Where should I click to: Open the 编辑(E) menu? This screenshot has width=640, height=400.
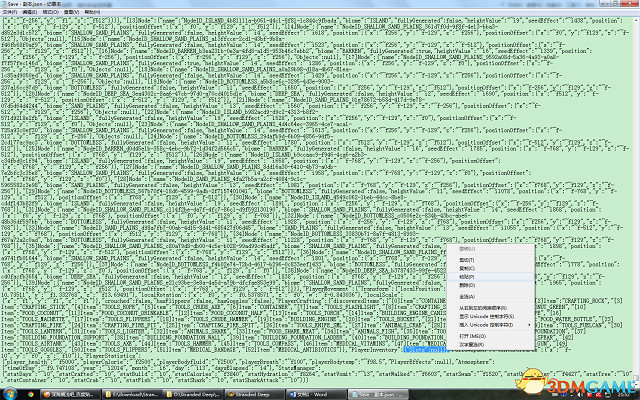[x=30, y=12]
